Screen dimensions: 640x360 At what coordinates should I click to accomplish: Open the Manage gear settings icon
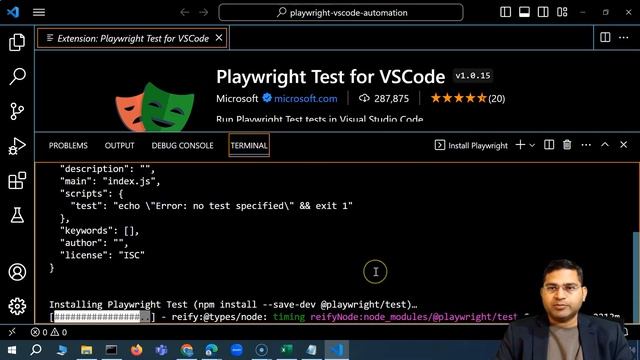pyautogui.click(x=17, y=306)
